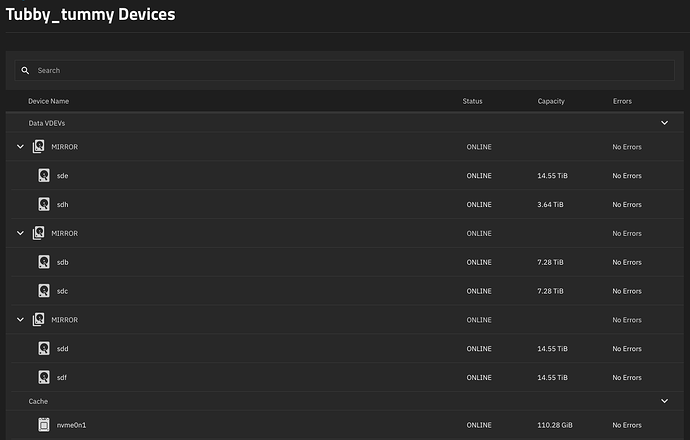Click the sdh disk icon

click(44, 204)
